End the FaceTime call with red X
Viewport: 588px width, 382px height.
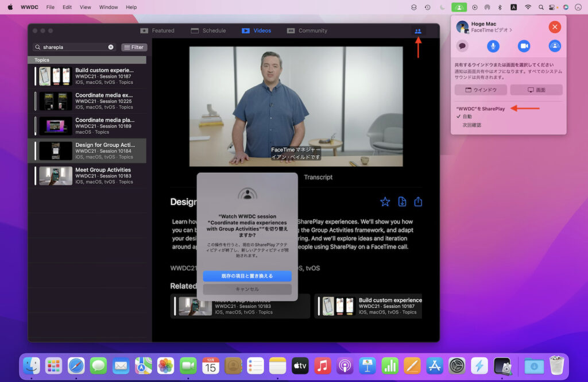555,26
